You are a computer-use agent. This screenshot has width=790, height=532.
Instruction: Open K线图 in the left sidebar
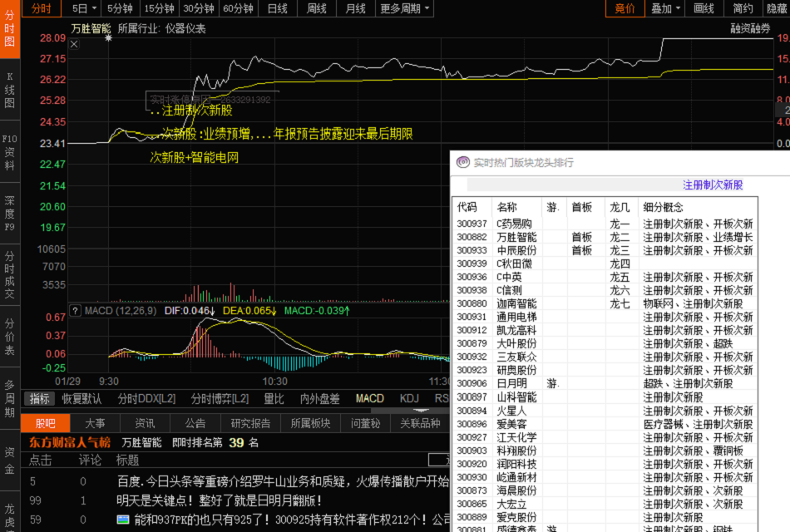click(10, 90)
